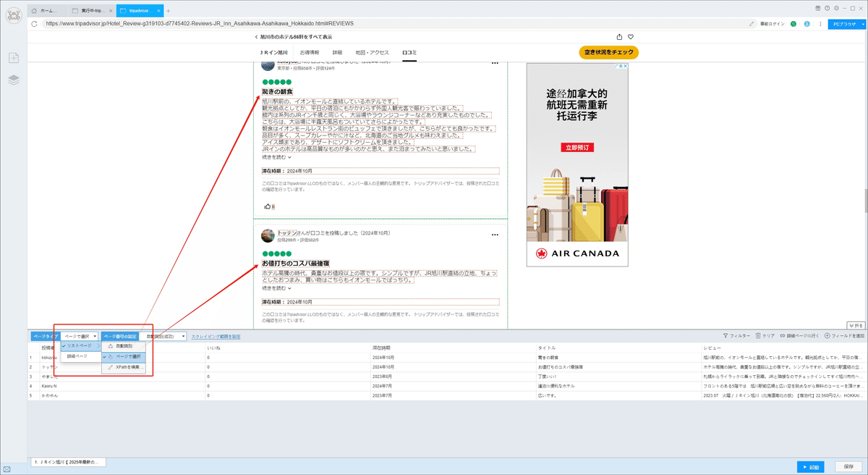Click the クリア trash icon
Screen dimensions: 868x475
765,336
